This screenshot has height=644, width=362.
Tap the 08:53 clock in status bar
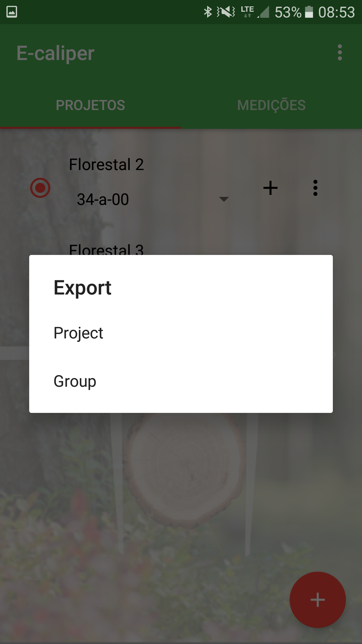pos(336,12)
